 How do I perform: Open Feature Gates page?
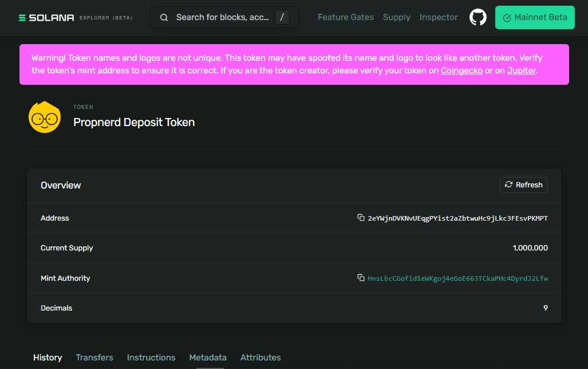click(x=345, y=17)
